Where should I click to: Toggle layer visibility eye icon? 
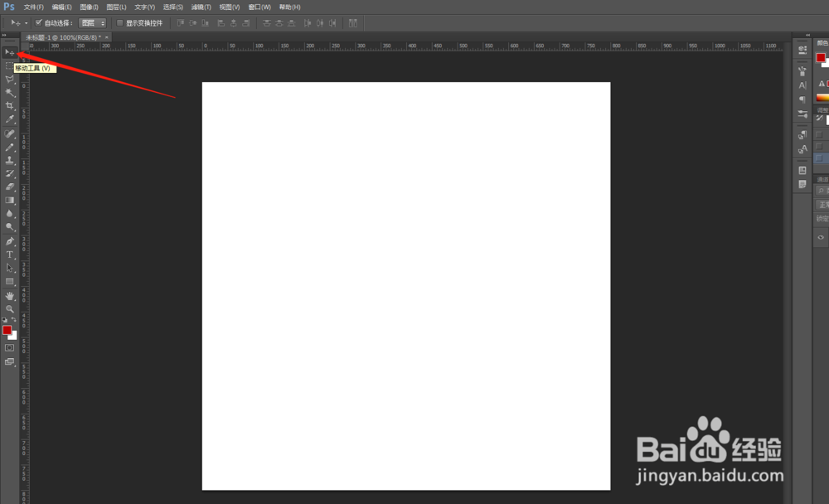pos(821,237)
